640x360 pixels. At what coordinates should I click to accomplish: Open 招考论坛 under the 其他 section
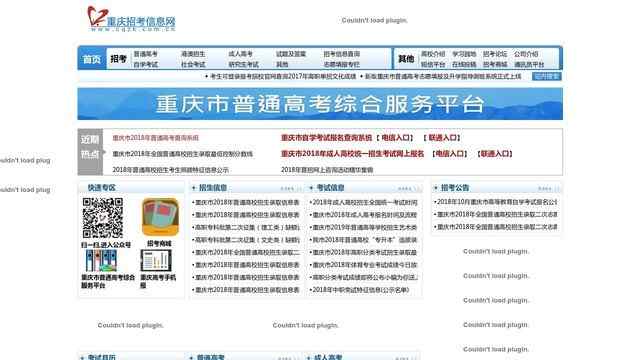click(x=495, y=54)
